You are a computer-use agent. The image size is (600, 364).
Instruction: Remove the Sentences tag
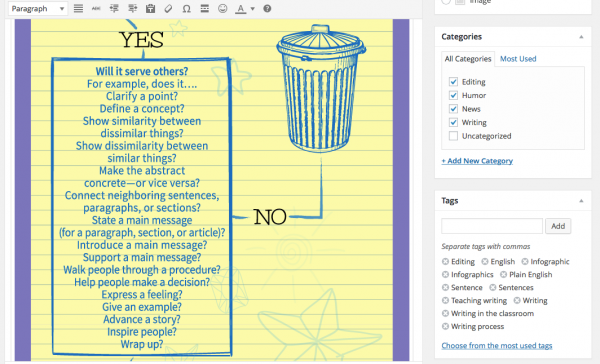[x=492, y=287]
